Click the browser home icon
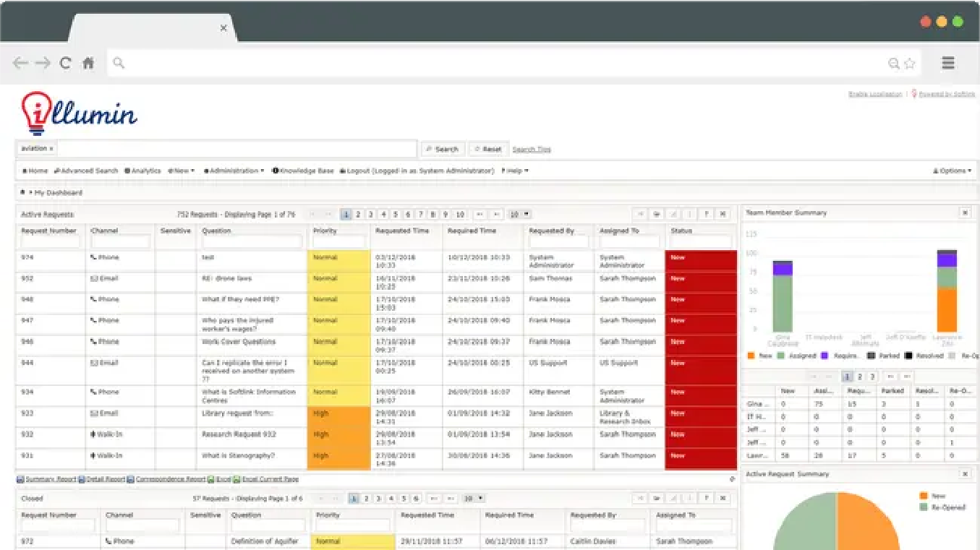 (x=88, y=63)
